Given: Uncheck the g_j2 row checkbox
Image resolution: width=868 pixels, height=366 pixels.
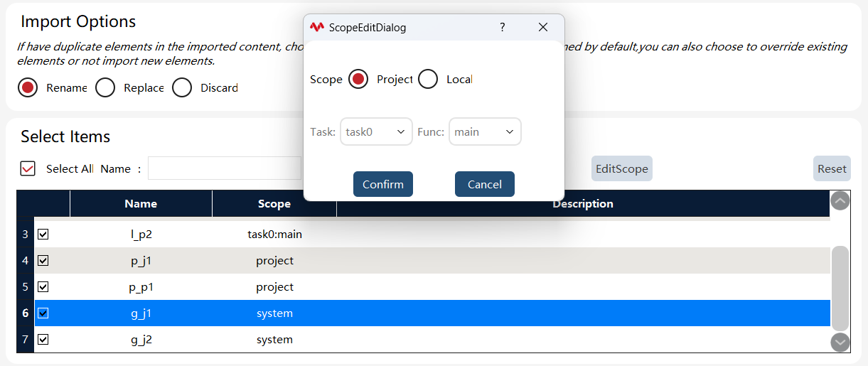Looking at the screenshot, I should 43,339.
